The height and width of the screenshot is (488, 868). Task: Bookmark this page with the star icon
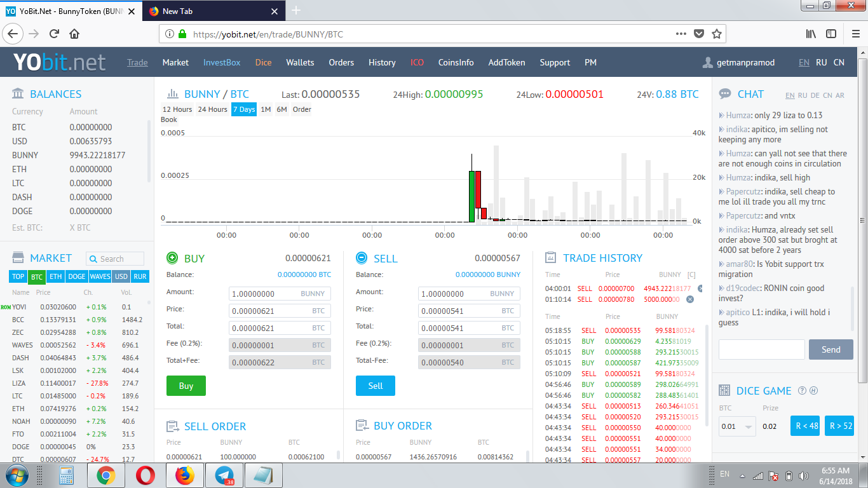(x=717, y=34)
